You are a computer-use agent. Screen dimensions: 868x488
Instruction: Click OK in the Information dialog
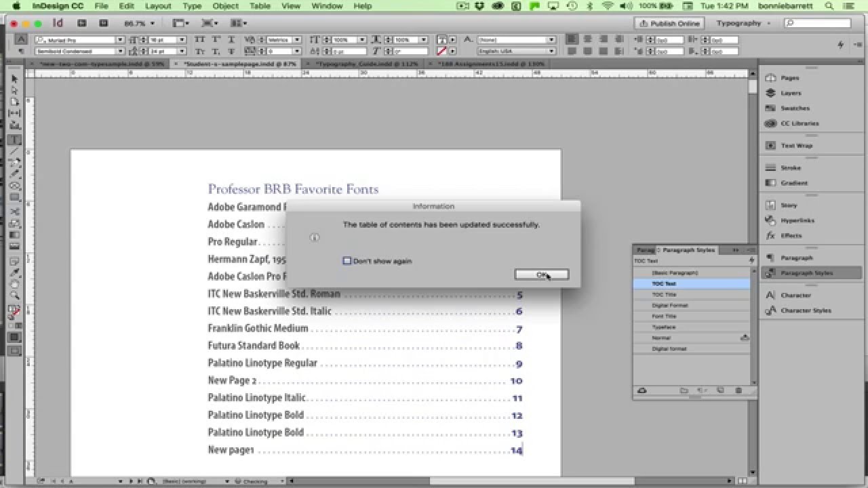(x=541, y=274)
